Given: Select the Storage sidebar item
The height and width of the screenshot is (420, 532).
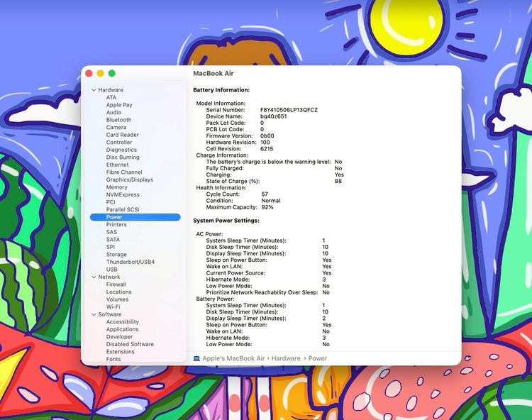Looking at the screenshot, I should (x=116, y=255).
